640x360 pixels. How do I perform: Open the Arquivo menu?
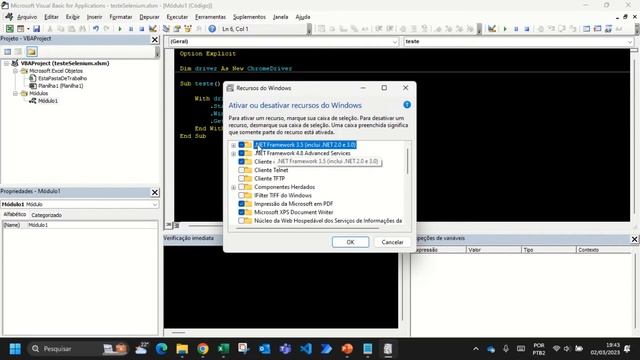(27, 17)
